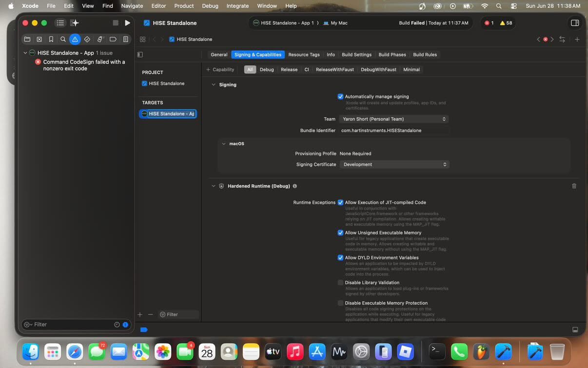Collapse the HISE Standalone - App issue group
Screen dimensions: 588x368
25,53
